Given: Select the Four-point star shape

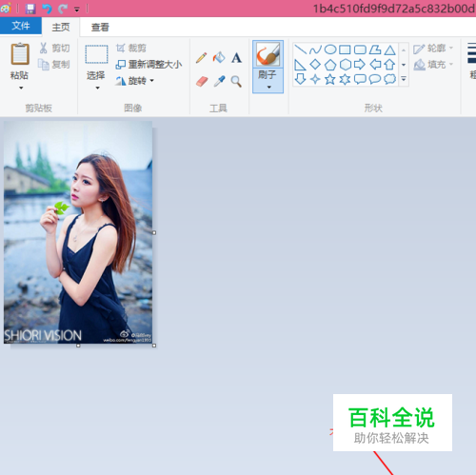Looking at the screenshot, I should (315, 79).
